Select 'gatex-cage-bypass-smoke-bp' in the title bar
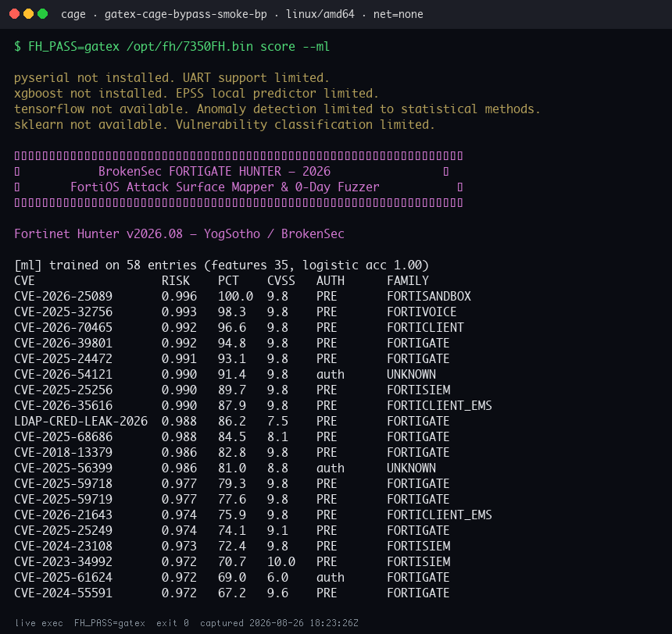Viewport: 672px width, 634px height. [185, 14]
